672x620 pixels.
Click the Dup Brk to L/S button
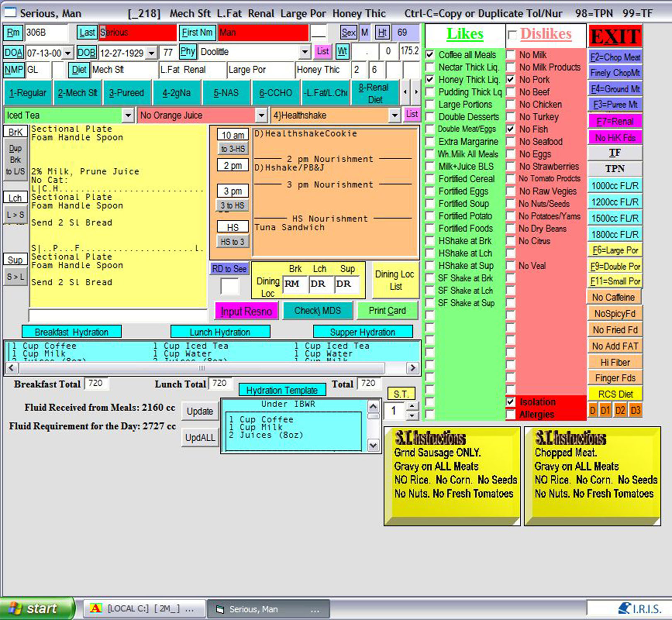(16, 160)
